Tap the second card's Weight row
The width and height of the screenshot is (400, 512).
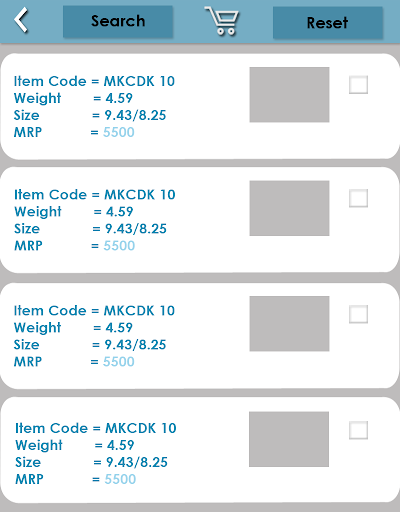tap(74, 212)
